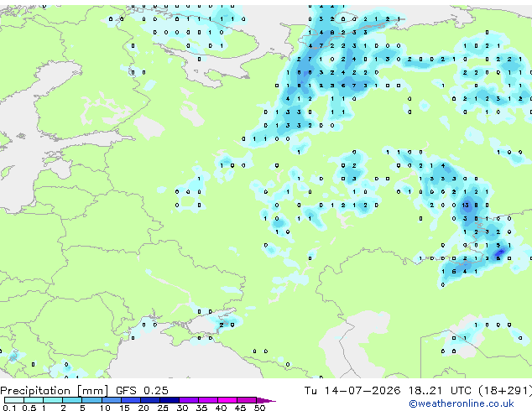Click the date 'Tu 14-07-2026'

click(352, 391)
